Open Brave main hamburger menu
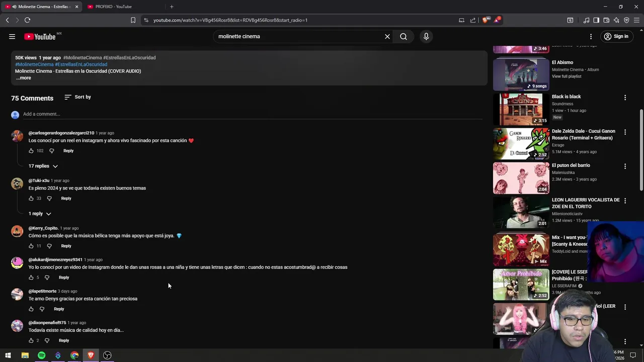This screenshot has width=644, height=362. coord(636,20)
